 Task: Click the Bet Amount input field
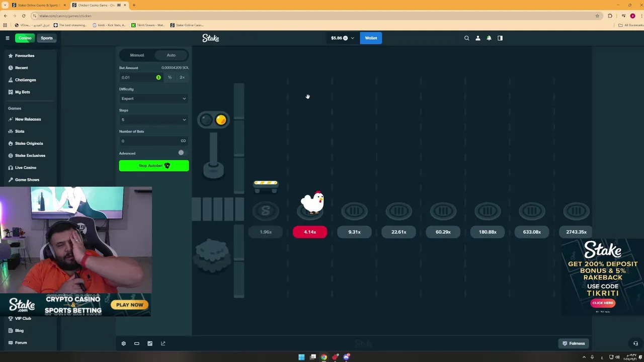[x=141, y=77]
